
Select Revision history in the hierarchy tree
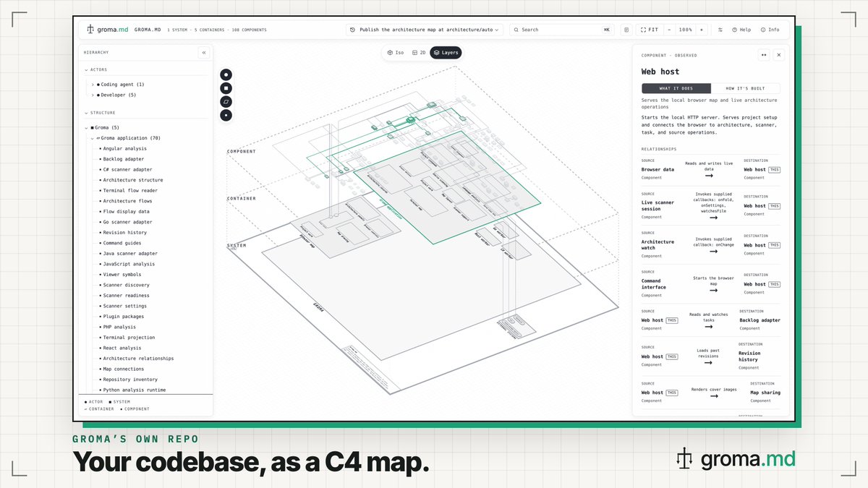(x=124, y=233)
